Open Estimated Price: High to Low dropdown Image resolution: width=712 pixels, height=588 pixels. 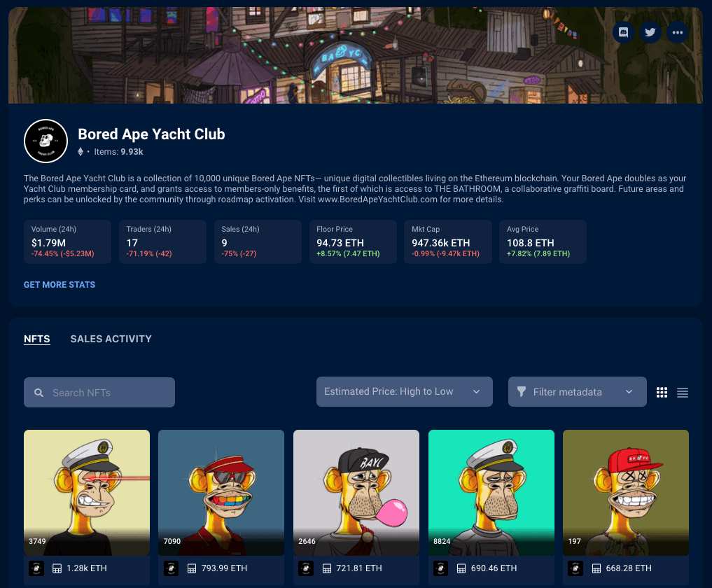(404, 392)
